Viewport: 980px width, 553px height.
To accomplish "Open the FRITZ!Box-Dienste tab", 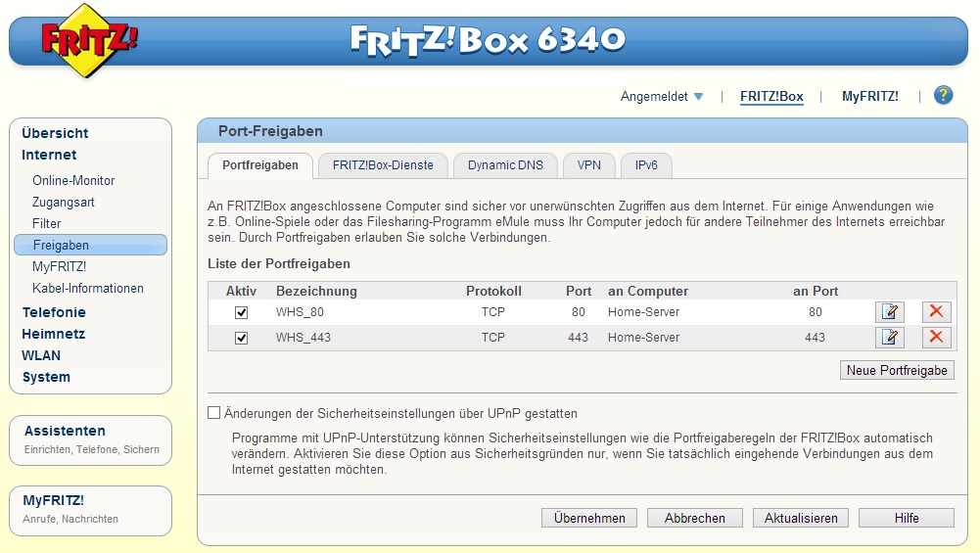I will [383, 165].
